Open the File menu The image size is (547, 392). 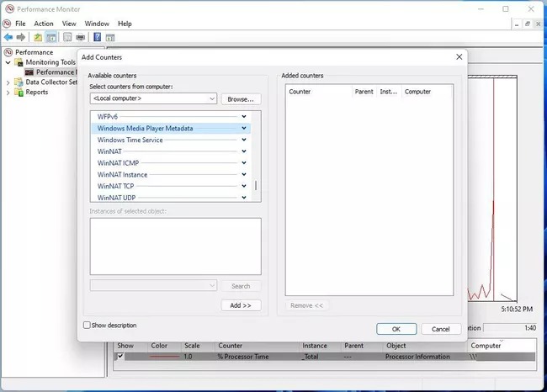point(20,24)
